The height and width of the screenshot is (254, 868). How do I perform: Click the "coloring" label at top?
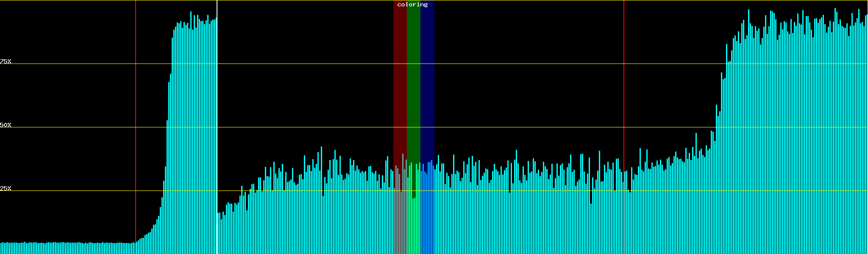pos(412,5)
